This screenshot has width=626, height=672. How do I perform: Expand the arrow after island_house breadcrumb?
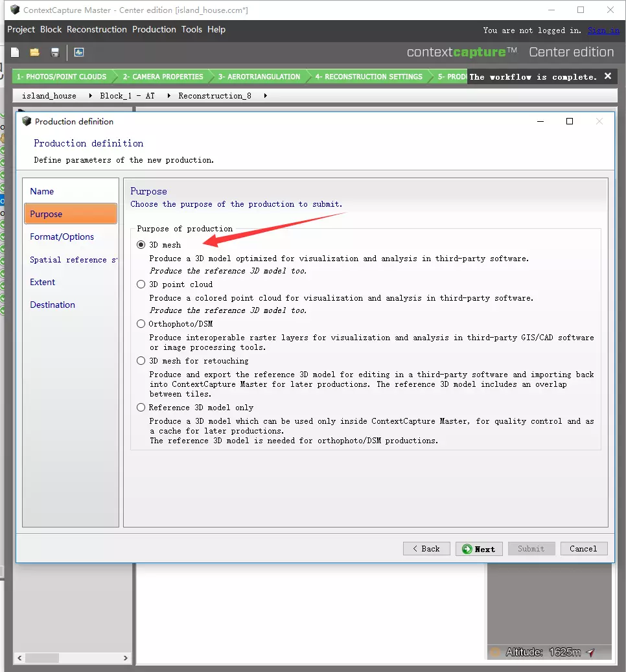91,95
